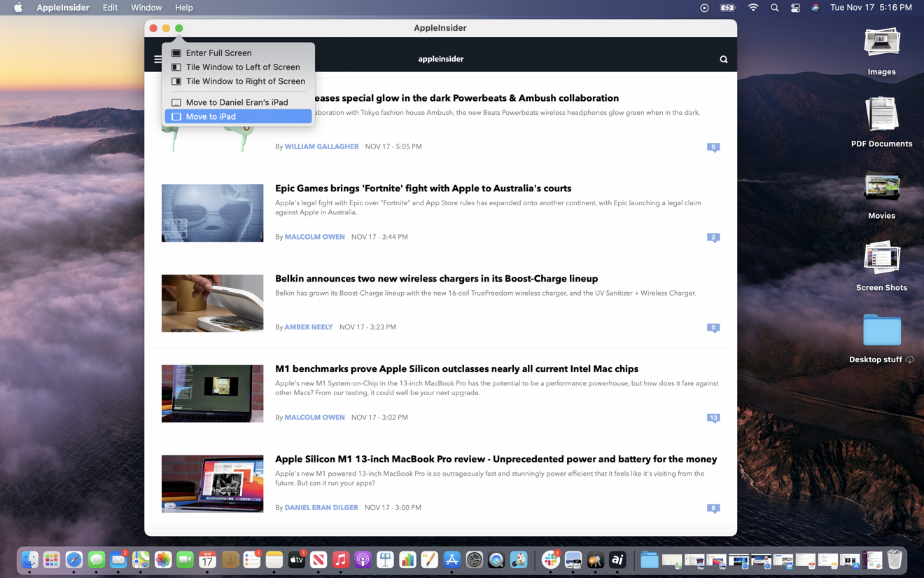Open the date and time in menu bar
Screen dimensions: 924x578
click(871, 8)
